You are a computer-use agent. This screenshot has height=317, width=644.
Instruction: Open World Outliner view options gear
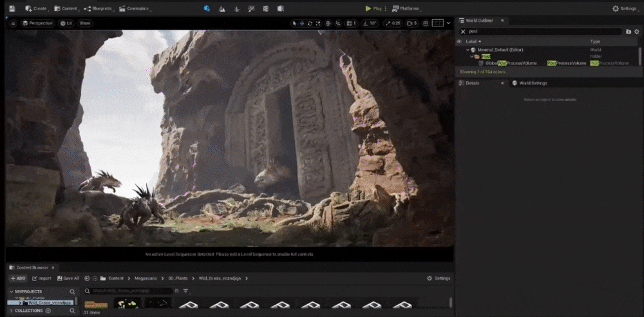coord(638,31)
